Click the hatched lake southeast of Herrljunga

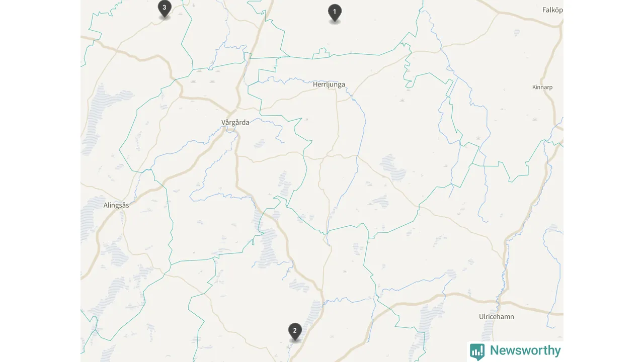coord(393,167)
